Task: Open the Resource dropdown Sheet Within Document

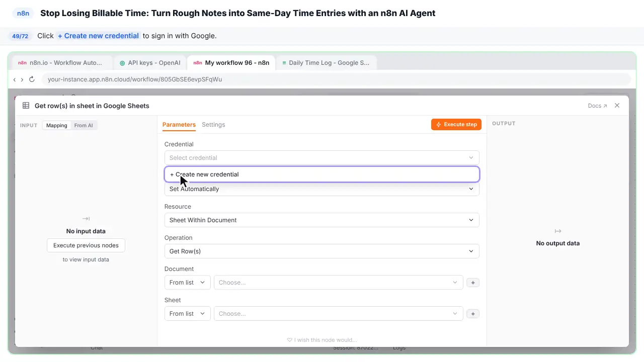Action: [x=322, y=220]
